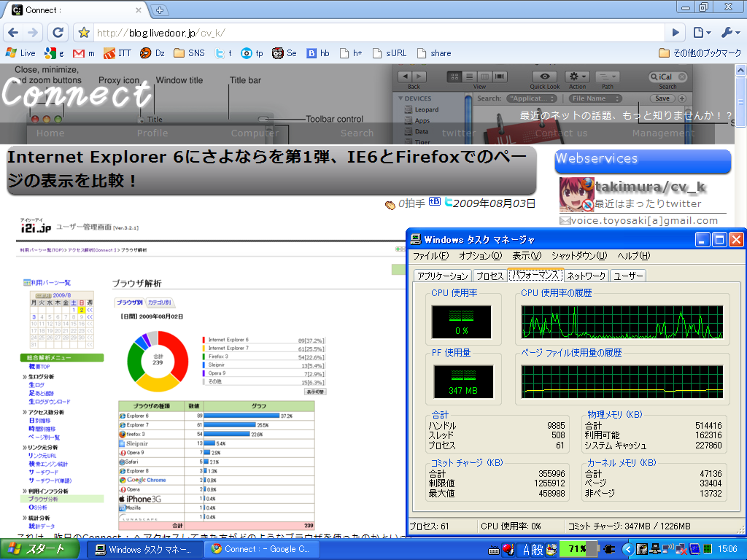Viewport: 747px width, 560px height.
Task: Click the Twitter icon beside the post date
Action: point(449,202)
